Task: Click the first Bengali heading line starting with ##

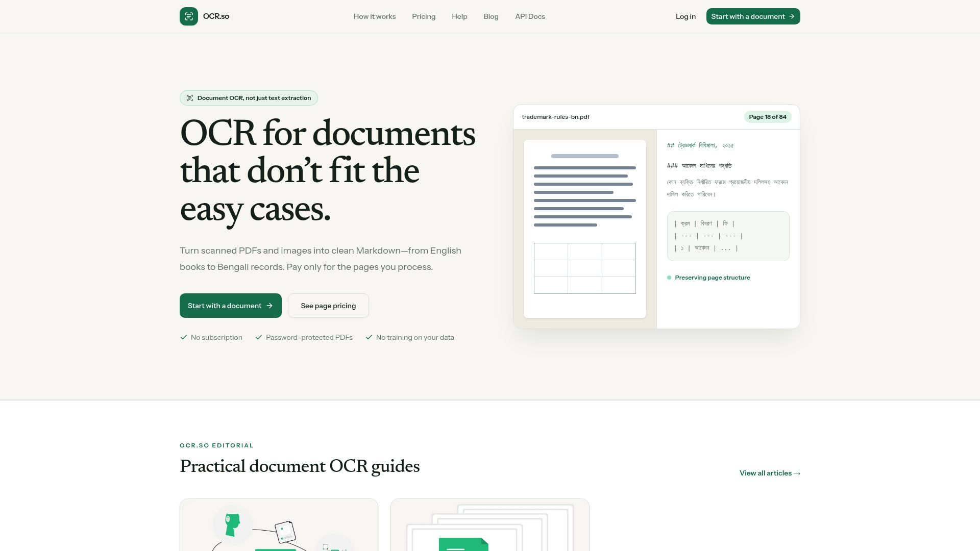Action: click(700, 145)
